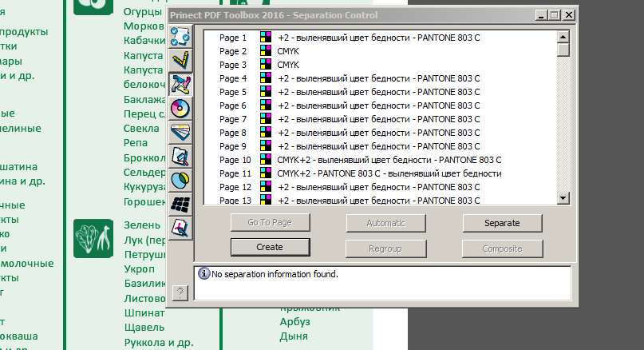Viewport: 644px width, 350px height.
Task: Click 'No separation information found.' message
Action: point(275,274)
